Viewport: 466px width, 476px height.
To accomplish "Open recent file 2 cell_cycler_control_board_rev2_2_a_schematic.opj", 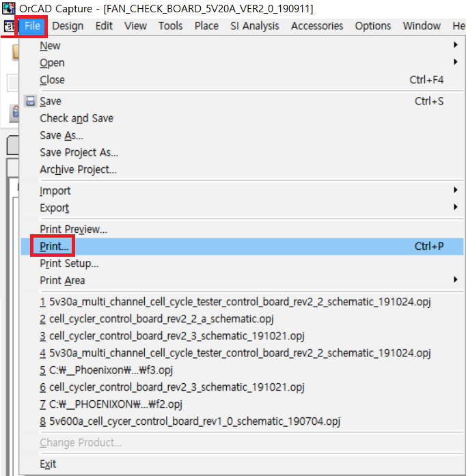I will click(242, 319).
